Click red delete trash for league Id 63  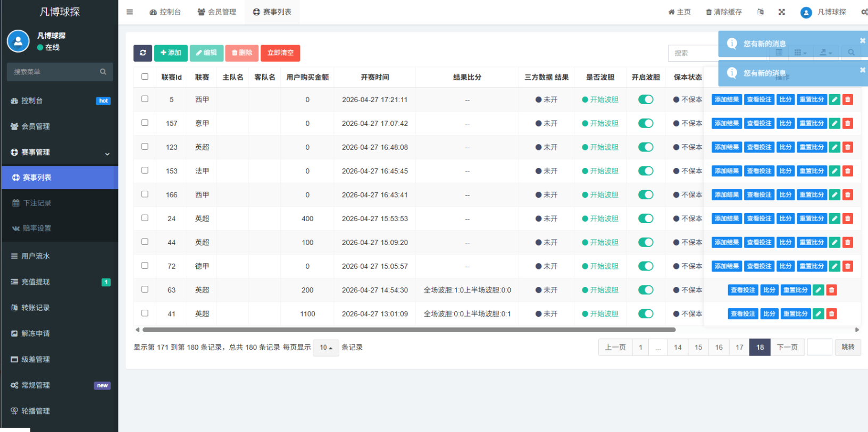coord(832,290)
